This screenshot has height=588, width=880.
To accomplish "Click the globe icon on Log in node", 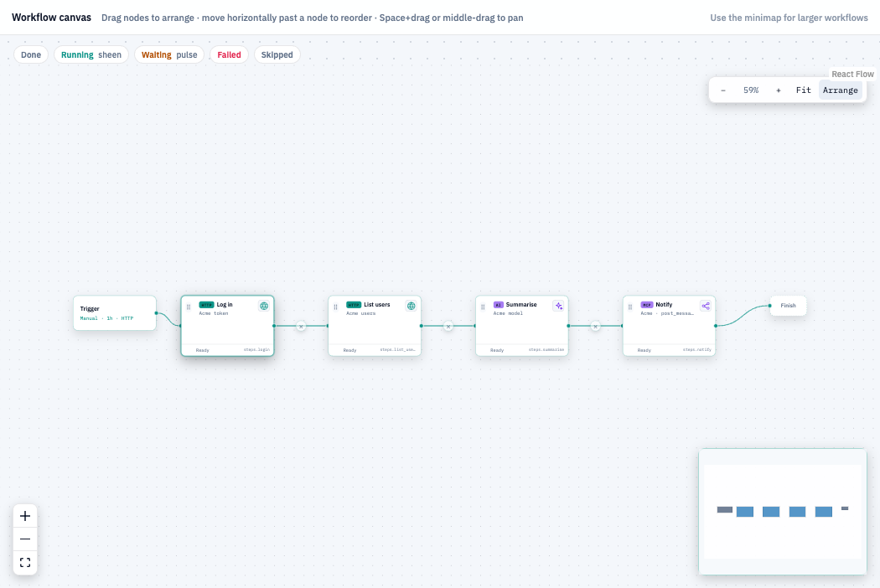I will 264,306.
